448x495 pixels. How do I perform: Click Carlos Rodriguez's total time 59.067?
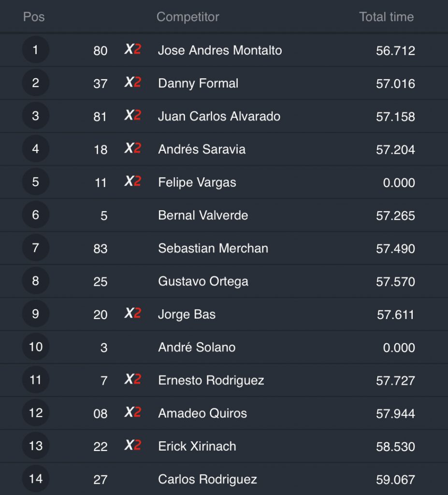click(x=395, y=480)
